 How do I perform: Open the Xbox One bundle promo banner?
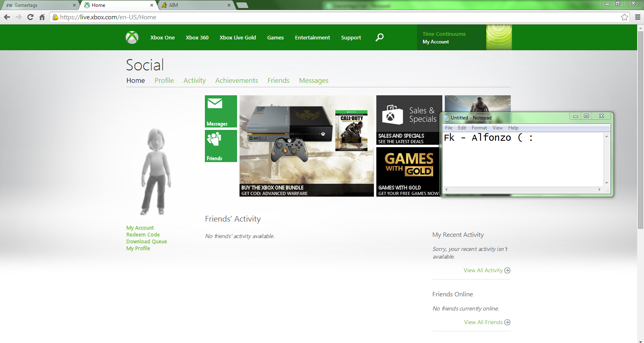coord(307,146)
